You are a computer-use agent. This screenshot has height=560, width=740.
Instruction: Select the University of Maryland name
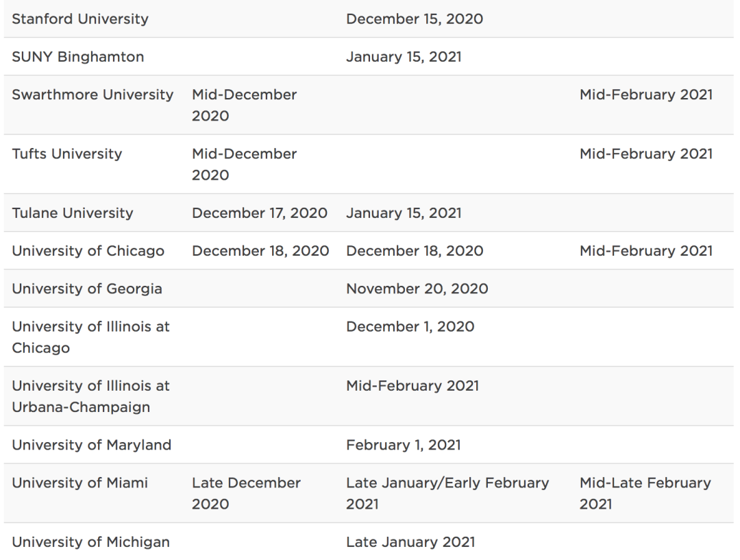(92, 445)
